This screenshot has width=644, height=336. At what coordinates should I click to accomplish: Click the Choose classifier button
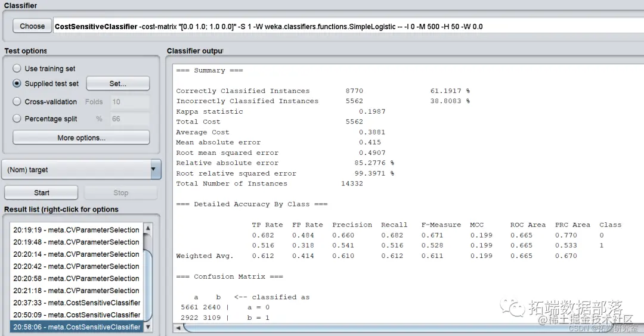coord(32,26)
